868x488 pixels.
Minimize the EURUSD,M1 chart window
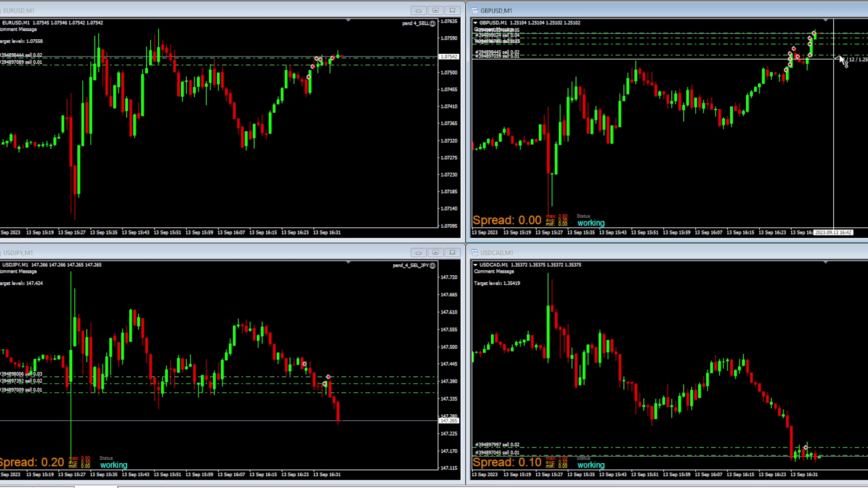click(419, 10)
